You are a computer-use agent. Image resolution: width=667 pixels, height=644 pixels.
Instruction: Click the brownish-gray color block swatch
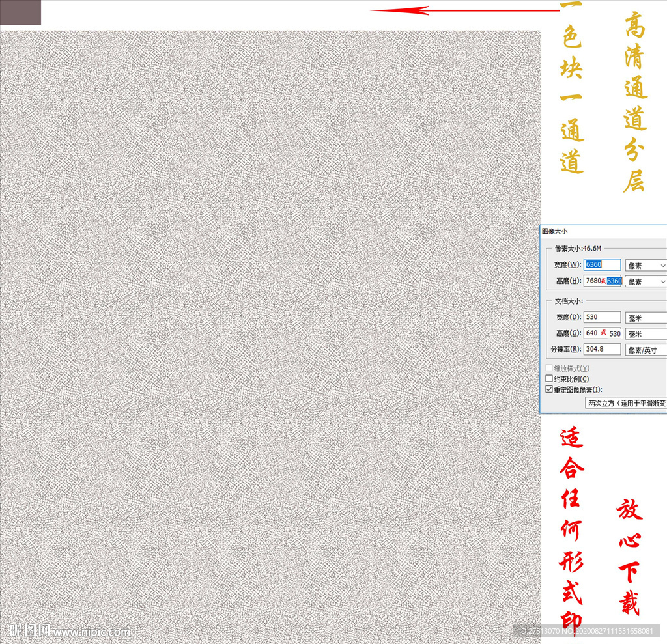tap(20, 12)
